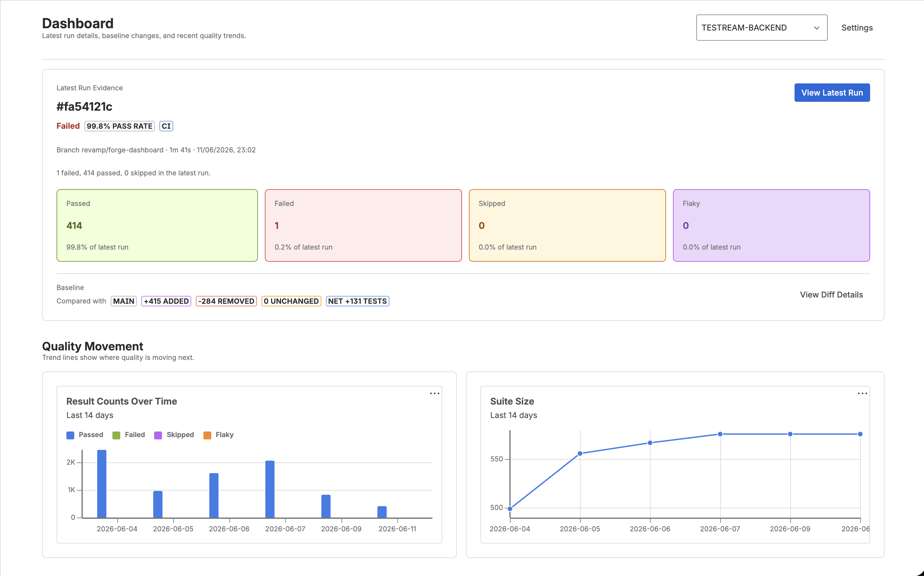
Task: Toggle the Skipped legend swatch
Action: coord(158,435)
